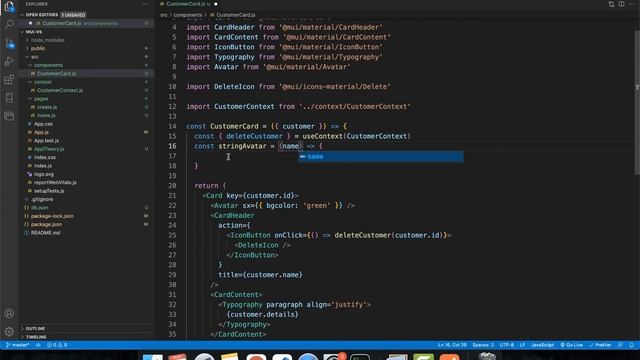
Task: Open logo.svg in the file tree
Action: [44, 174]
